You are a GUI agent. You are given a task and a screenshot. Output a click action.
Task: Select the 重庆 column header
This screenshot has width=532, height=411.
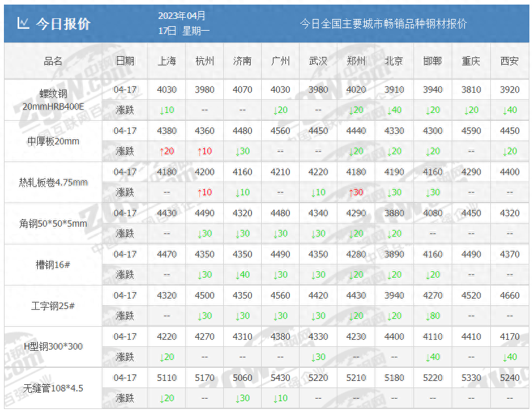point(471,61)
